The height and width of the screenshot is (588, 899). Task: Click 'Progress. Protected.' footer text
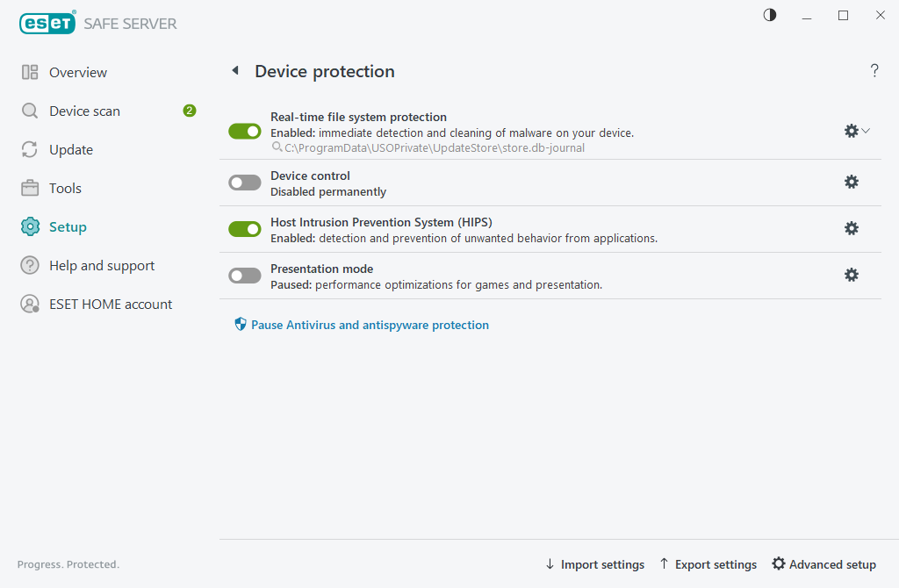point(68,564)
